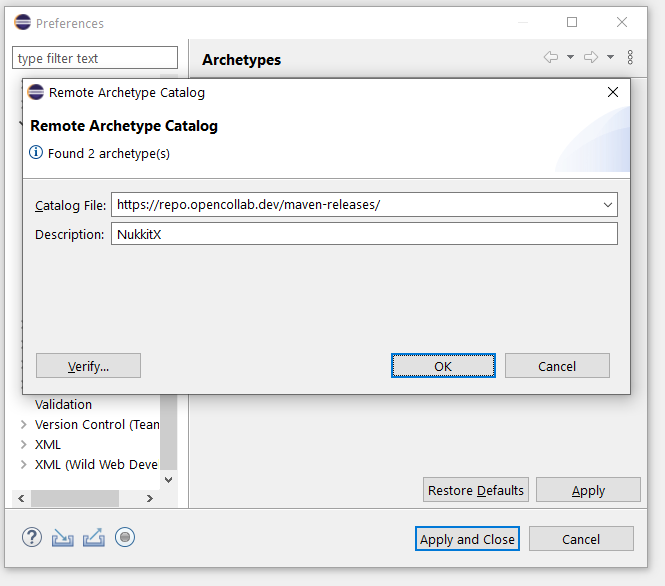Click the Help question mark icon
Image resolution: width=665 pixels, height=586 pixels.
[31, 538]
